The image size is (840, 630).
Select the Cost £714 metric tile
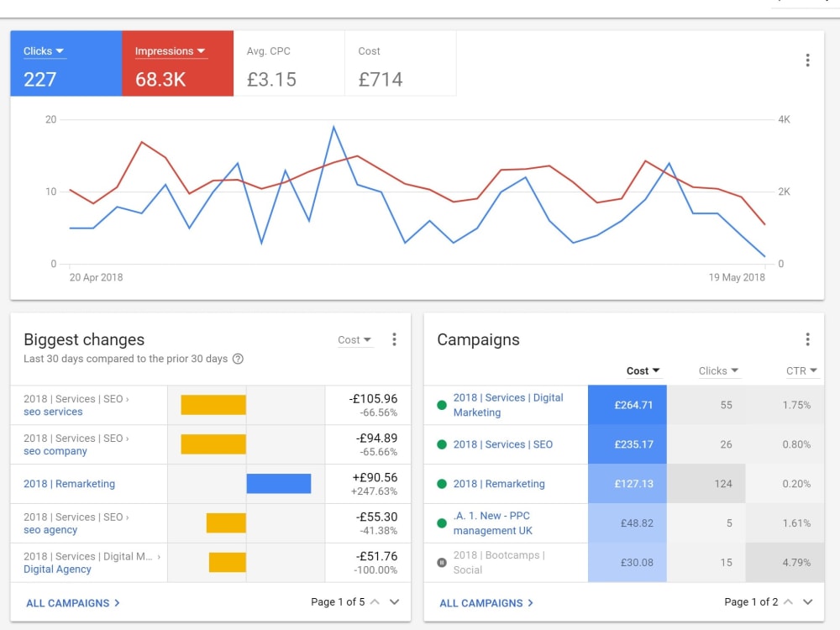point(401,63)
